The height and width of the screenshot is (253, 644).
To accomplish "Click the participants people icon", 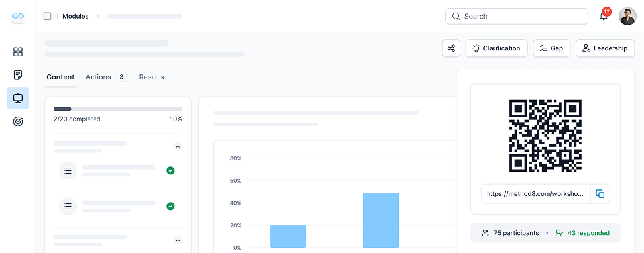I will pos(486,233).
